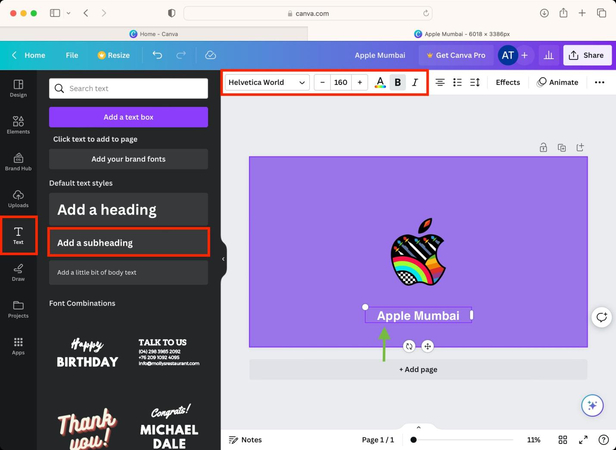Click Get Canva Pro
Viewport: 616px width, 450px height.
coord(456,55)
